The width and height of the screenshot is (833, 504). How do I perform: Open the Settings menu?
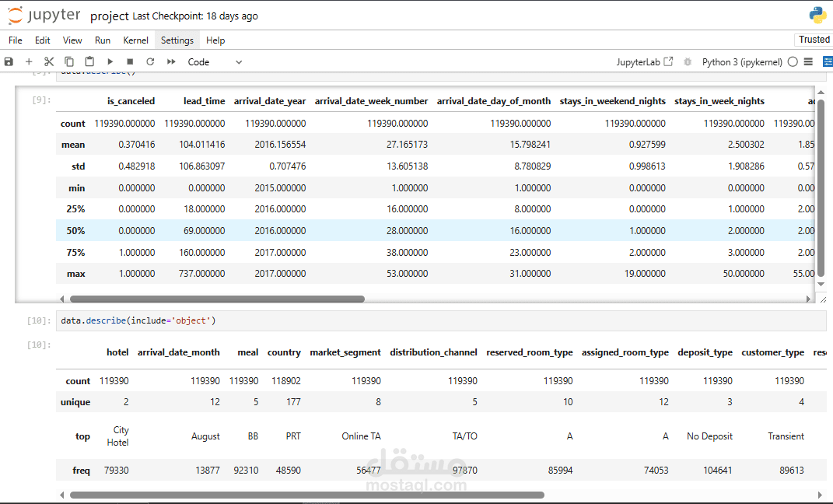(x=177, y=40)
